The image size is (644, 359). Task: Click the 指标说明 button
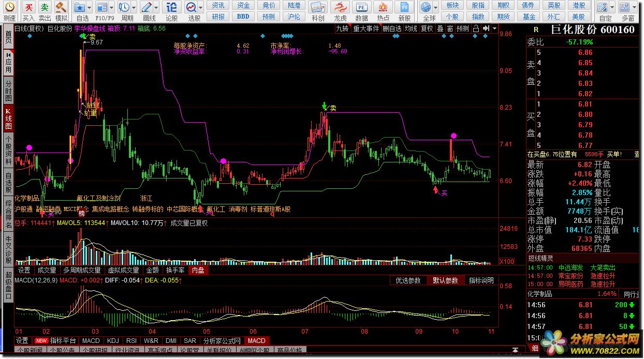pyautogui.click(x=481, y=280)
